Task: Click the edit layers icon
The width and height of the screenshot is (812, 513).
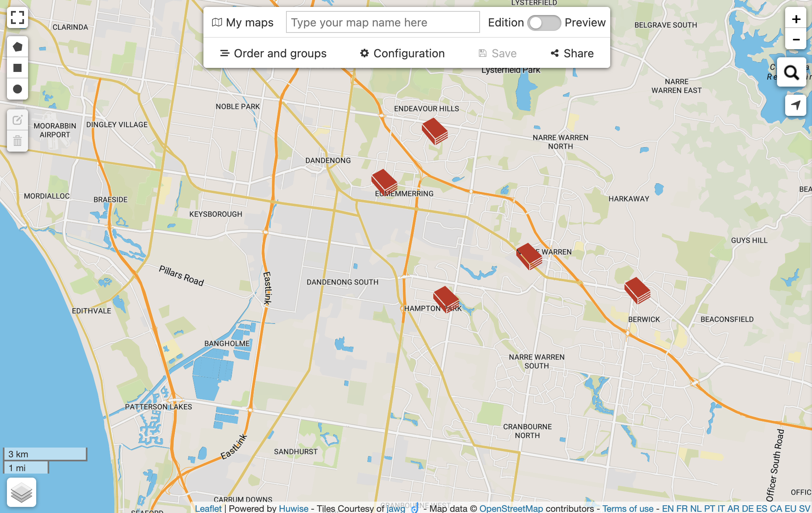Action: point(17,120)
